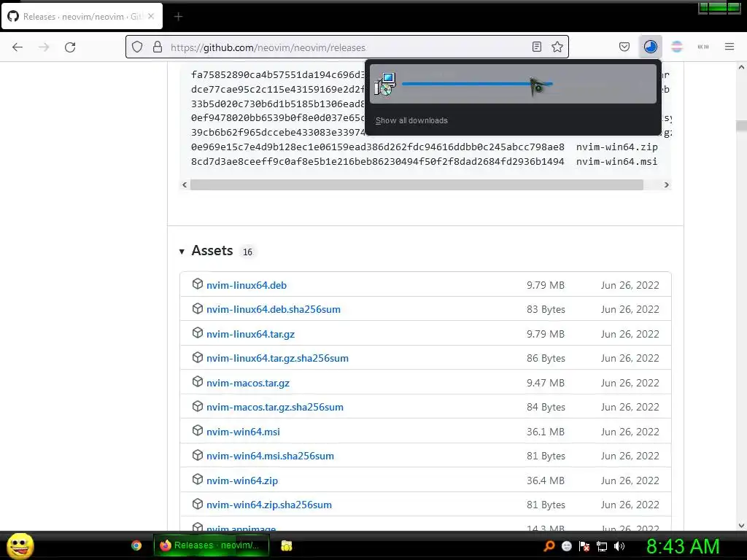
Task: Click package icon beside nvim-linux64.tar.gz
Action: 197,333
